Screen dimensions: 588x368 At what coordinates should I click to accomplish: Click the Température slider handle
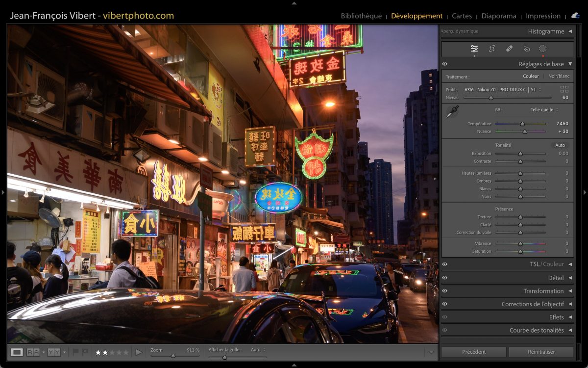point(522,124)
